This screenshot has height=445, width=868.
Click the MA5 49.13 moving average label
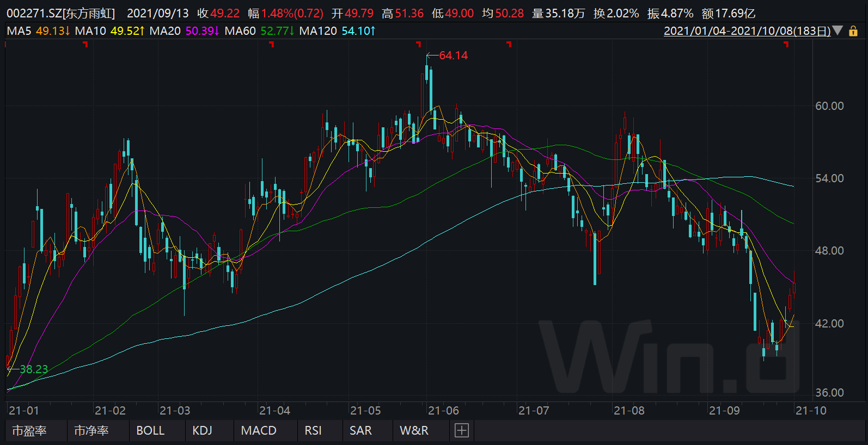tap(39, 31)
